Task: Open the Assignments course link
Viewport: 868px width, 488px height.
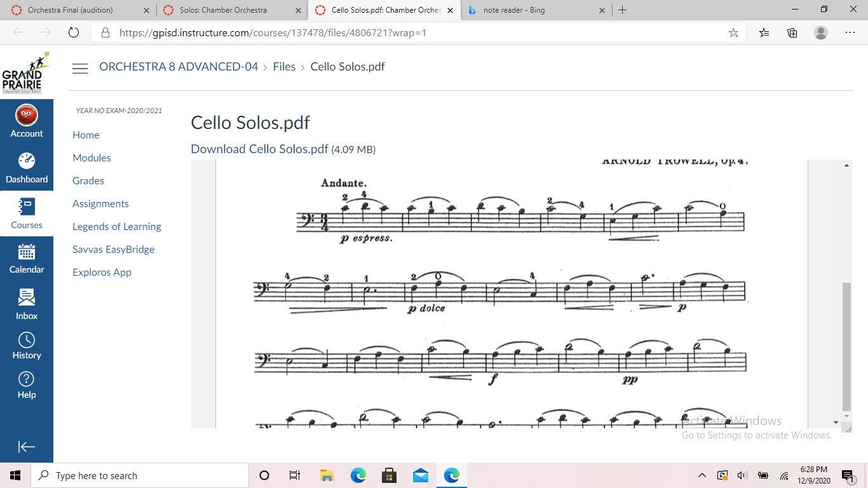Action: coord(100,203)
